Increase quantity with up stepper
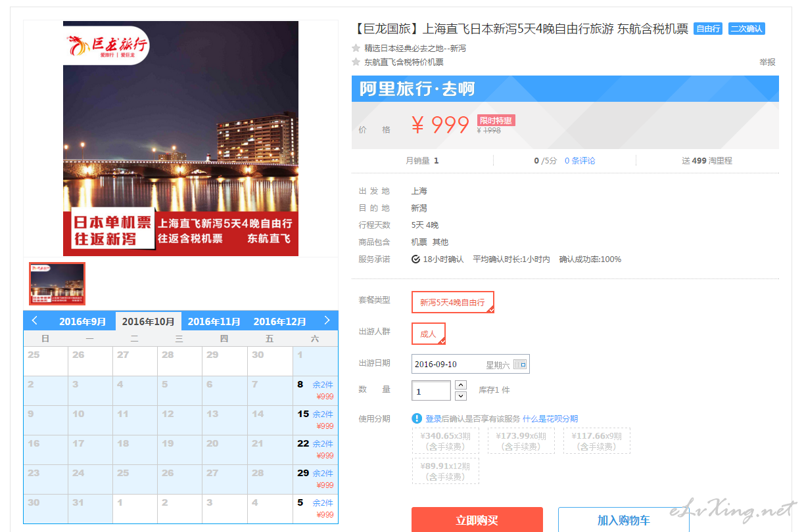 461,385
